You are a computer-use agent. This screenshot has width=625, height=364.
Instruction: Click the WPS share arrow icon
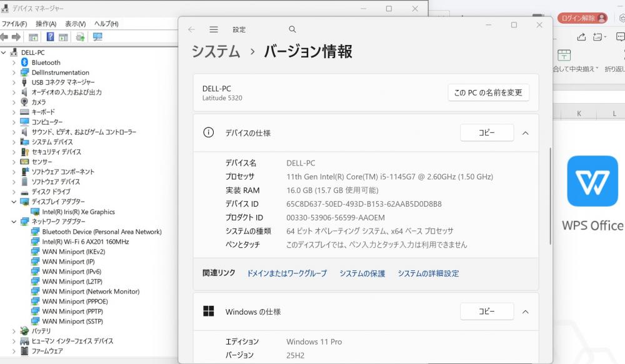(581, 37)
